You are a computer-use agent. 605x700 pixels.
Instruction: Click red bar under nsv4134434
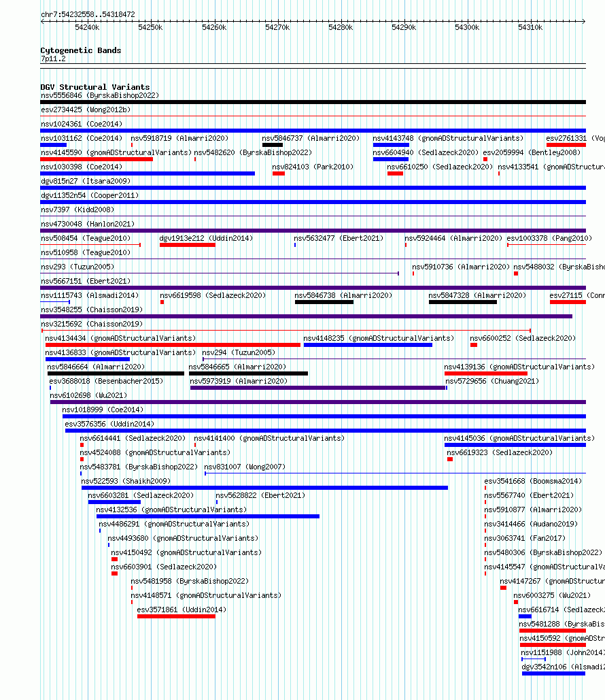coord(173,345)
